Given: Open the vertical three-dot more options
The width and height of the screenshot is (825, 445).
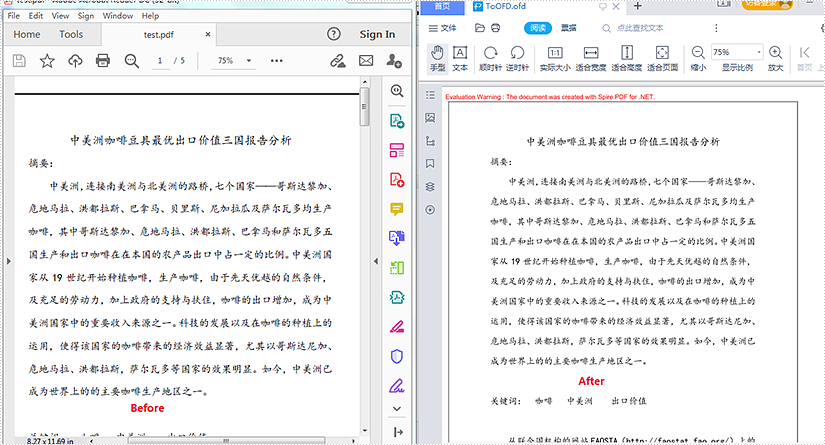Looking at the screenshot, I should 716,28.
